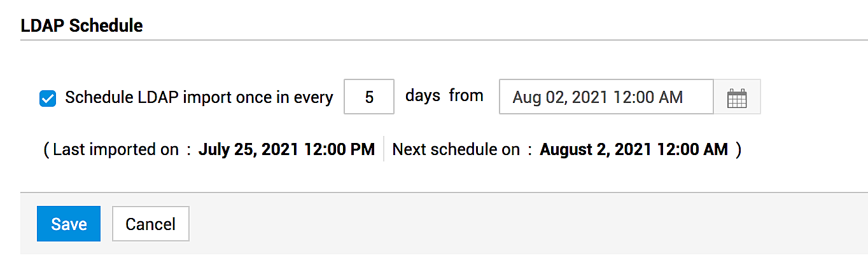The width and height of the screenshot is (868, 258).
Task: Uncheck the Schedule LDAP import checkbox
Action: [x=48, y=98]
